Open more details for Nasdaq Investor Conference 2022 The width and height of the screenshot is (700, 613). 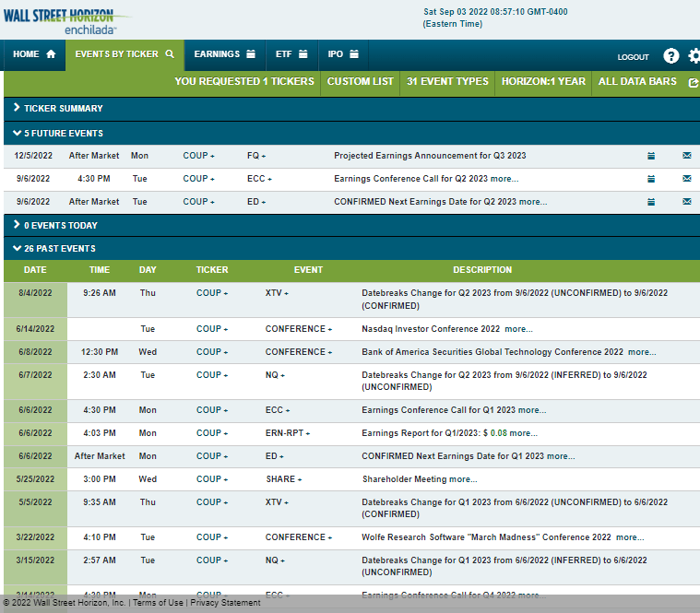[x=518, y=329]
